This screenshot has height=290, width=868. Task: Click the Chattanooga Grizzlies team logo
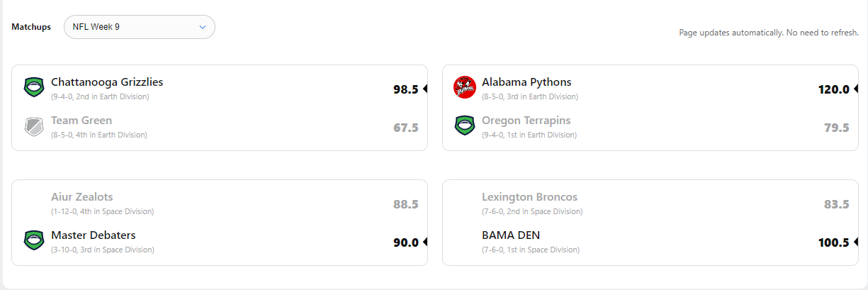click(34, 87)
